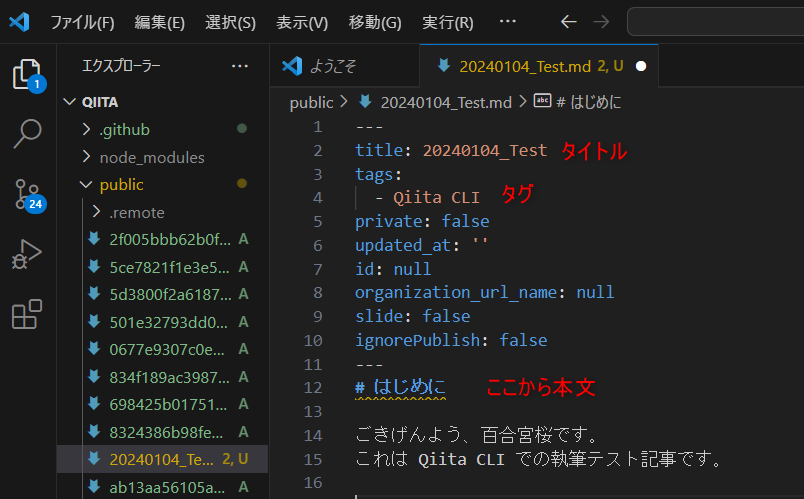Image resolution: width=804 pixels, height=499 pixels.
Task: Click the id: null line
Action: (393, 269)
